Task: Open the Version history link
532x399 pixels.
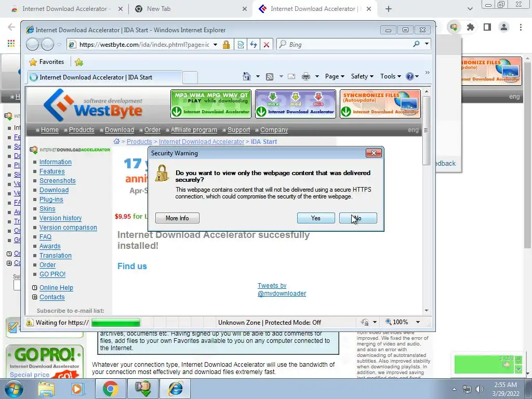Action: (x=60, y=218)
